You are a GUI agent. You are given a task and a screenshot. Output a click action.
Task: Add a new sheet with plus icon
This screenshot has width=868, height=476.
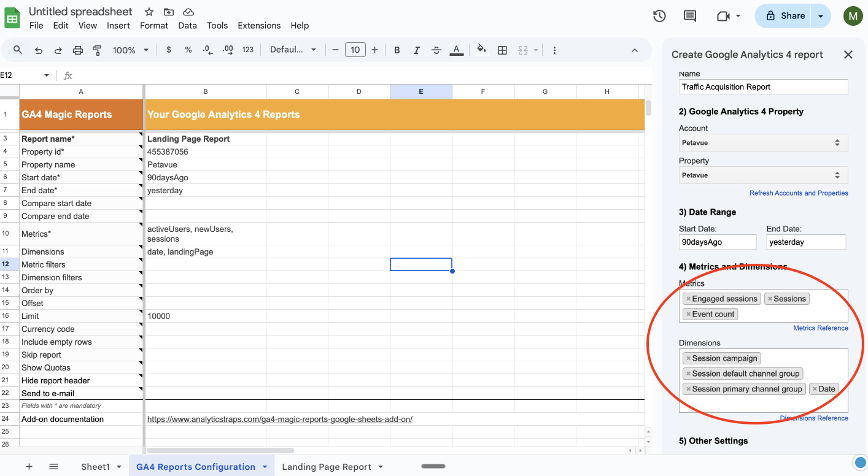click(x=29, y=467)
